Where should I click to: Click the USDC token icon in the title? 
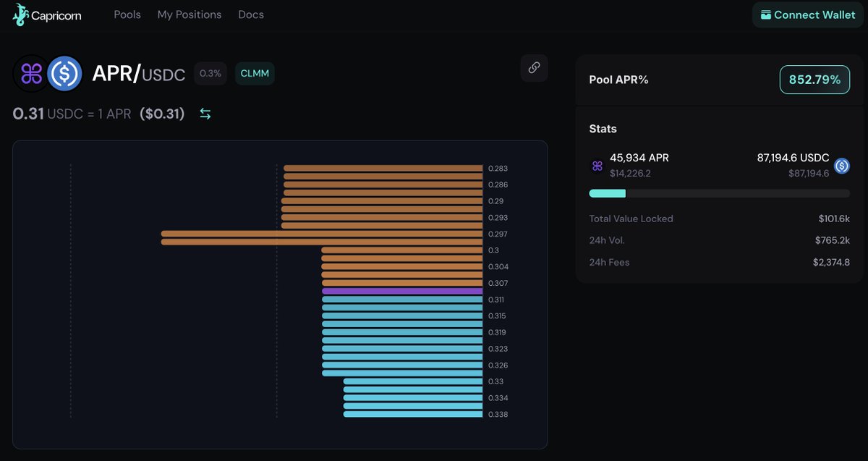[x=65, y=74]
